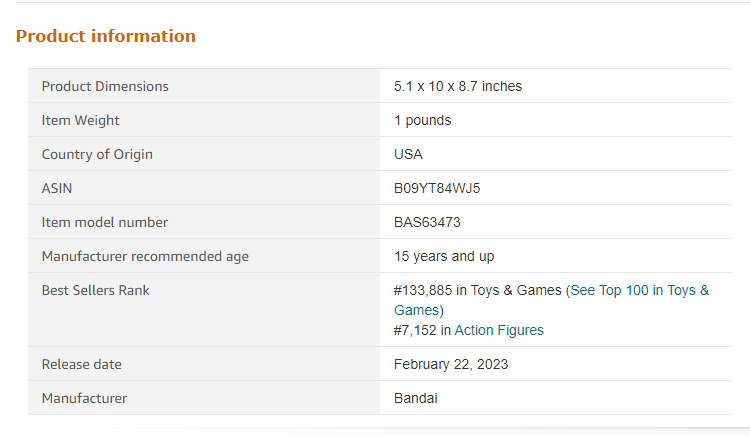This screenshot has width=750, height=435.
Task: Click the Item Weight label
Action: coord(80,120)
